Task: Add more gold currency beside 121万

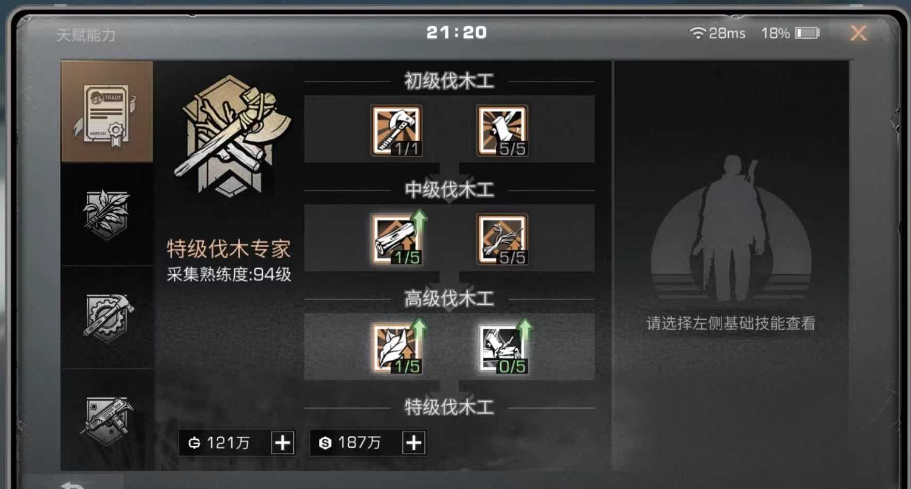Action: [283, 443]
